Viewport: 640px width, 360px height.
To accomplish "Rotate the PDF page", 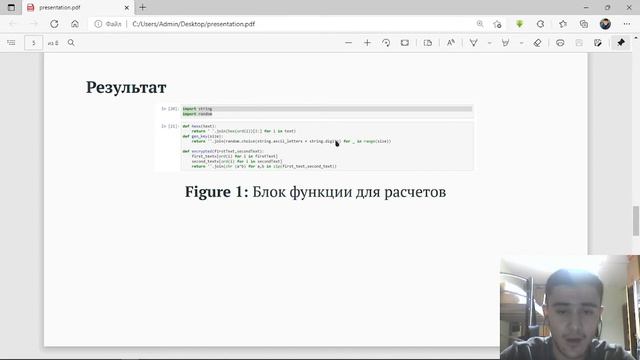I will point(386,42).
